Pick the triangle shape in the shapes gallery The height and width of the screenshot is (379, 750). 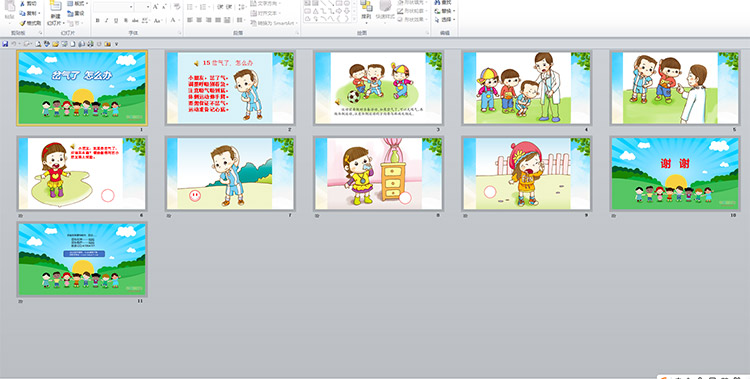pyautogui.click(x=316, y=11)
